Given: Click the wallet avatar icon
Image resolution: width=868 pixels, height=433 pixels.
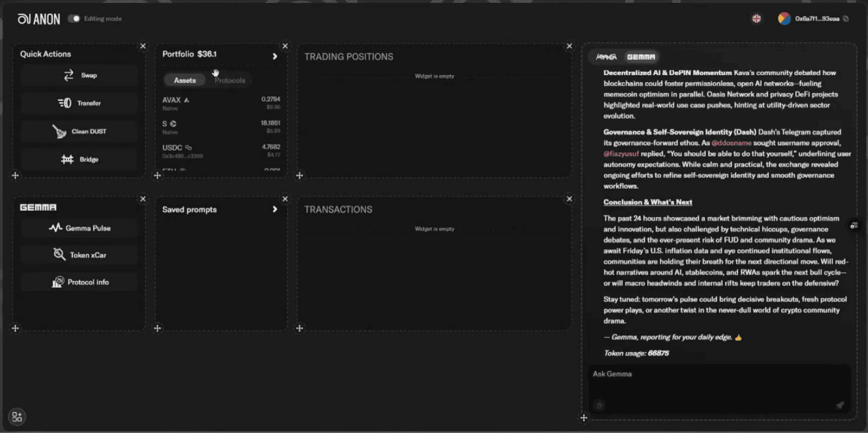Looking at the screenshot, I should [784, 18].
